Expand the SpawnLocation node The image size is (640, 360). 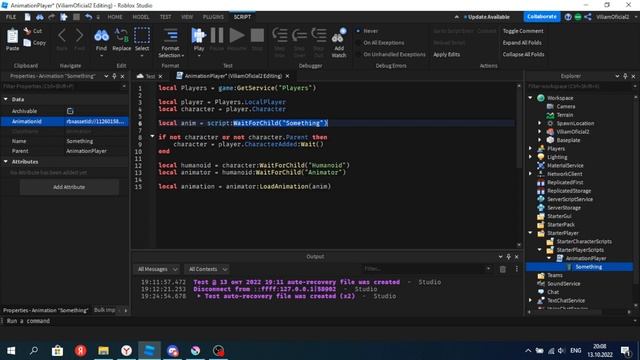click(x=540, y=123)
